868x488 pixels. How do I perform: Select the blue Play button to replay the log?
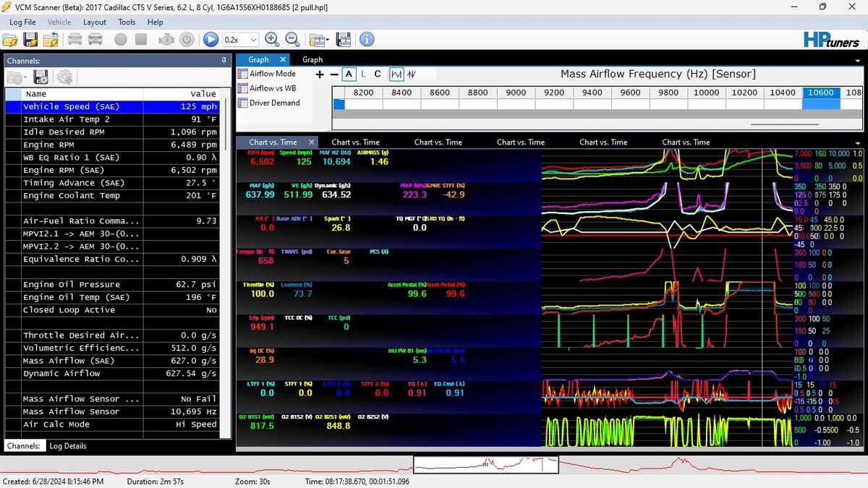pos(210,40)
